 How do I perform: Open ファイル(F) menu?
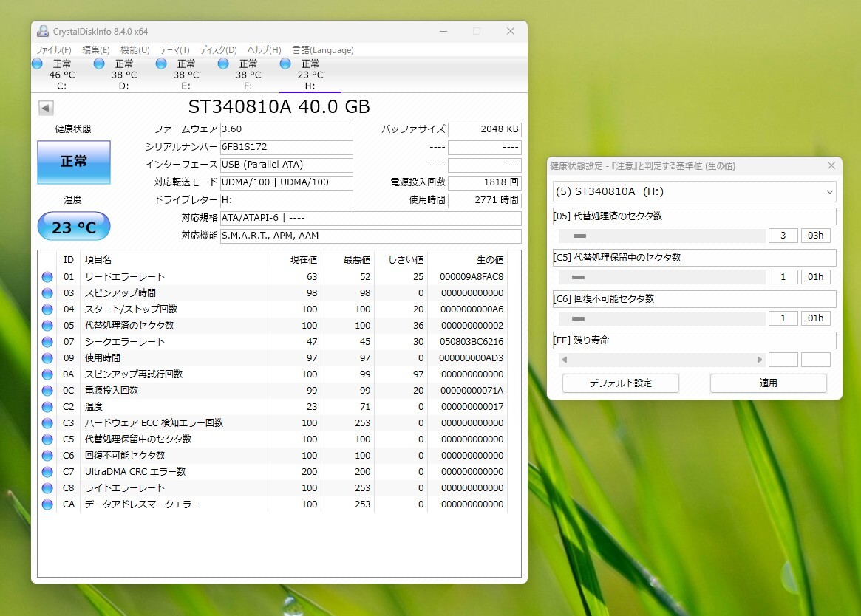coord(54,50)
